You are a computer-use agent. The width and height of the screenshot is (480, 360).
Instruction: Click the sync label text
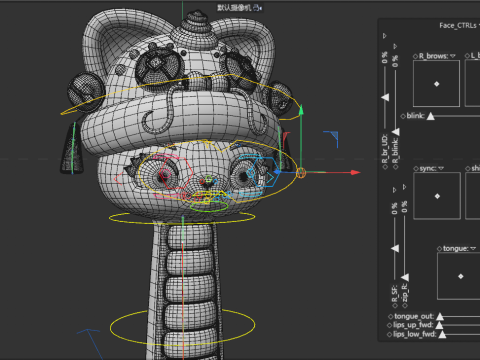click(x=428, y=168)
